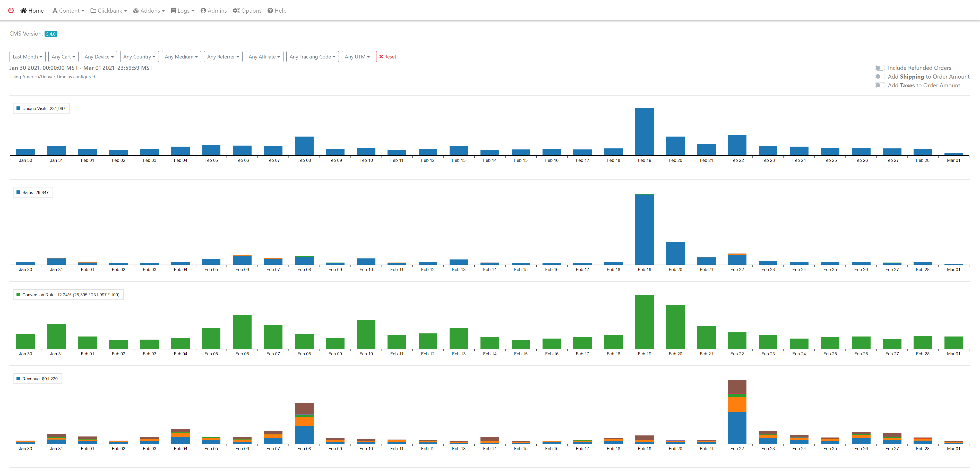The width and height of the screenshot is (980, 471).
Task: Click the Admins user icon
Action: coord(203,11)
